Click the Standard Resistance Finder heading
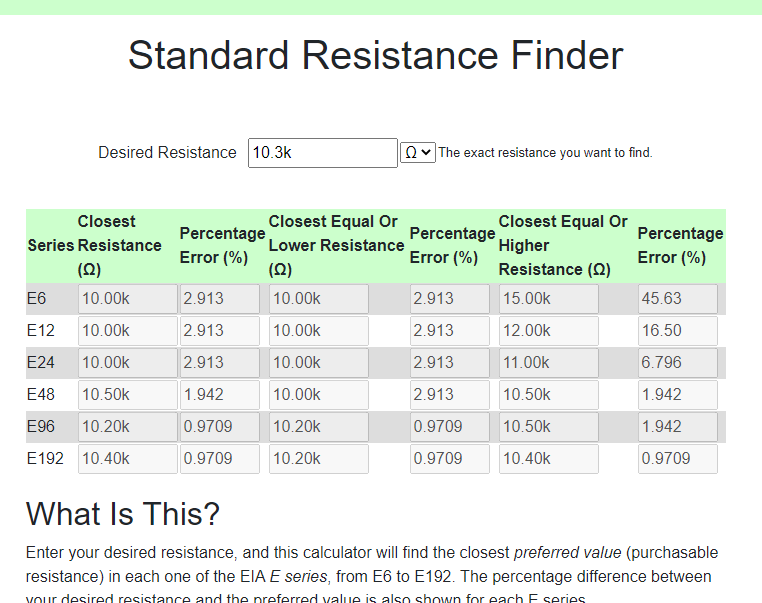The width and height of the screenshot is (762, 603). (x=375, y=55)
